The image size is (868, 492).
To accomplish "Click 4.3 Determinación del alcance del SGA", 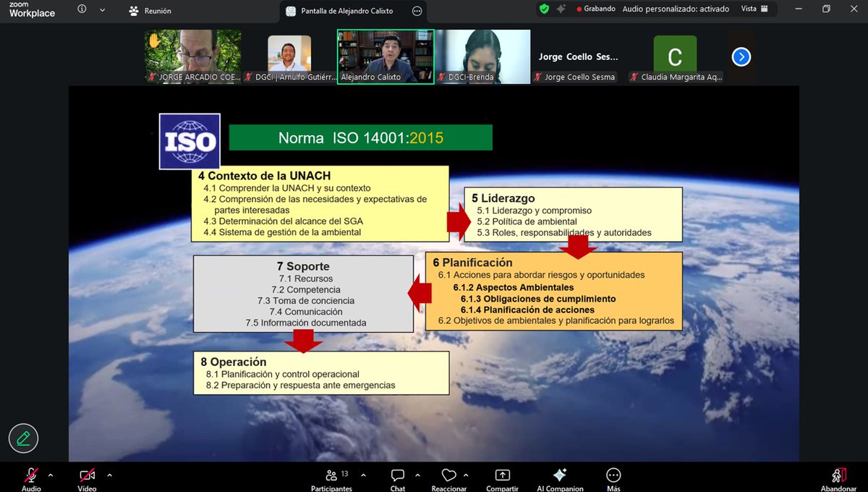I will pos(284,221).
